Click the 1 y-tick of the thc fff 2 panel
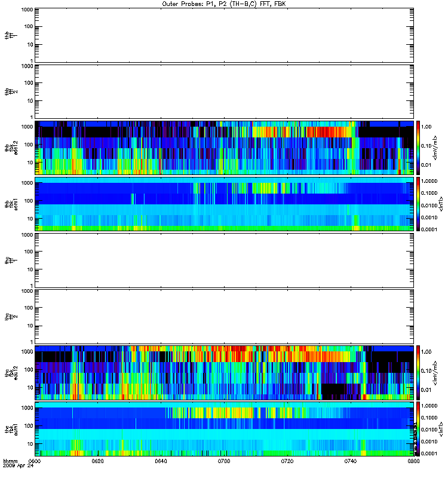 (32, 342)
